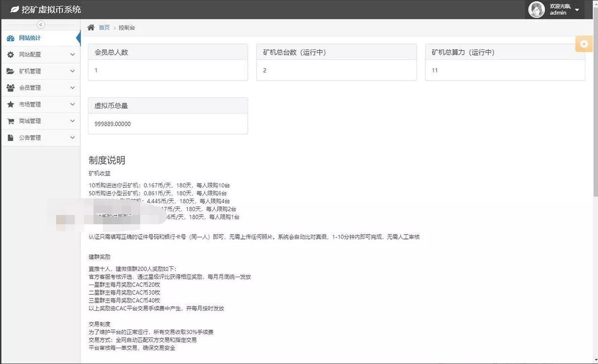Screen dimensions: 598x364
Task: Select the dashboard icon beside 网站统计
Action: click(12, 38)
